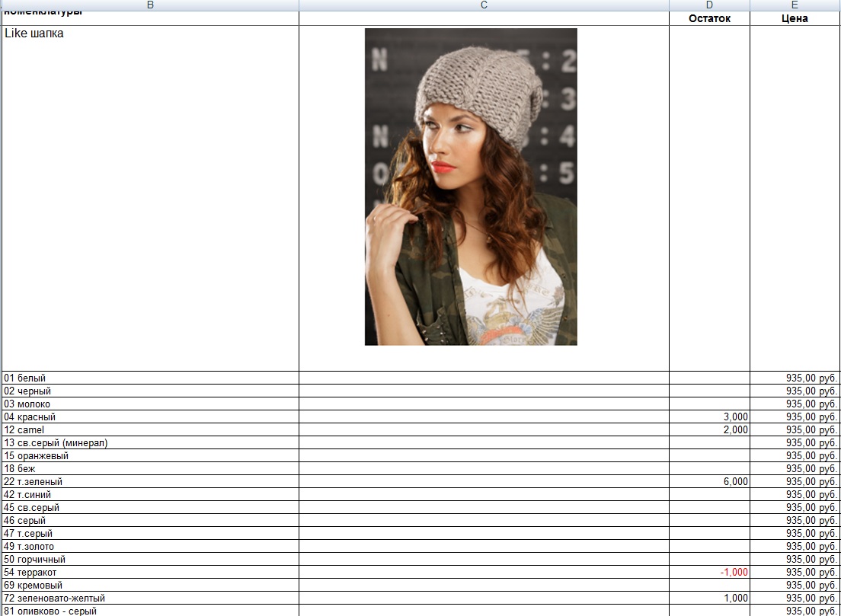Select column C header
The image size is (841, 616).
point(484,5)
